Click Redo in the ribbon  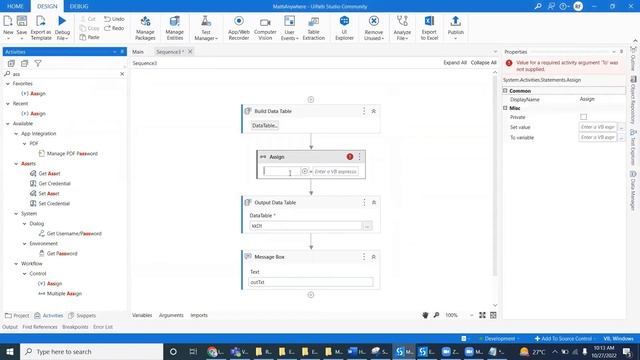[x=114, y=28]
